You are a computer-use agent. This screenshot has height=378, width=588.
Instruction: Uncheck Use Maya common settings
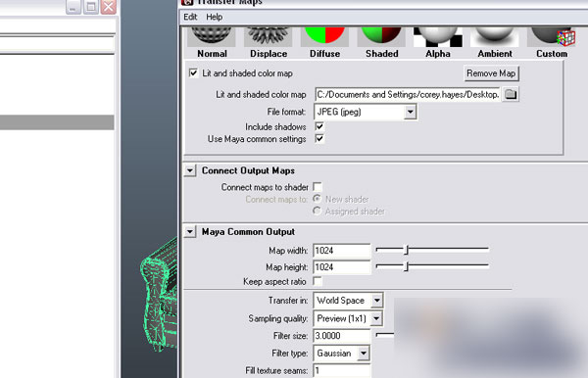pos(319,139)
